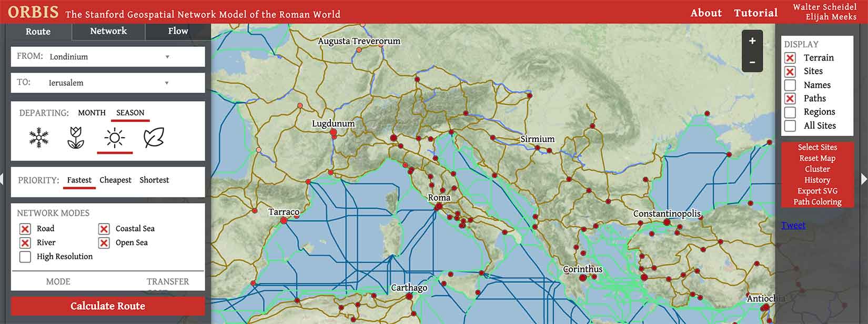Switch to the Network tab
Image resolution: width=868 pixels, height=324 pixels.
[x=108, y=31]
